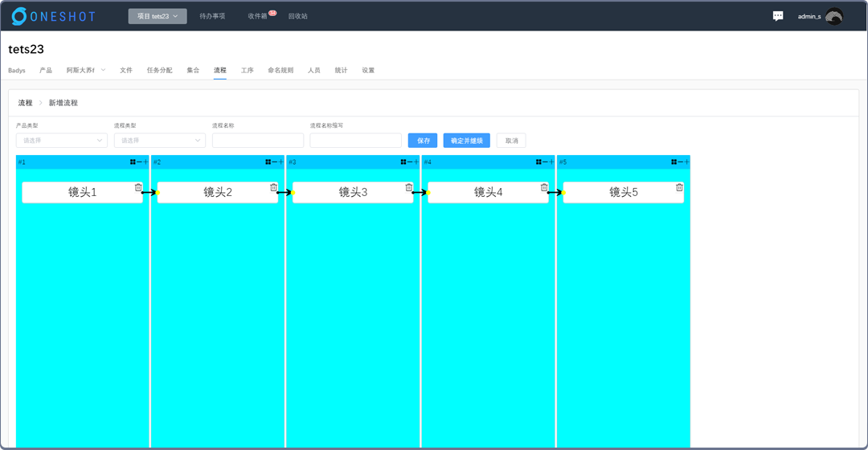Click the grid icon in column #4 header

(538, 162)
